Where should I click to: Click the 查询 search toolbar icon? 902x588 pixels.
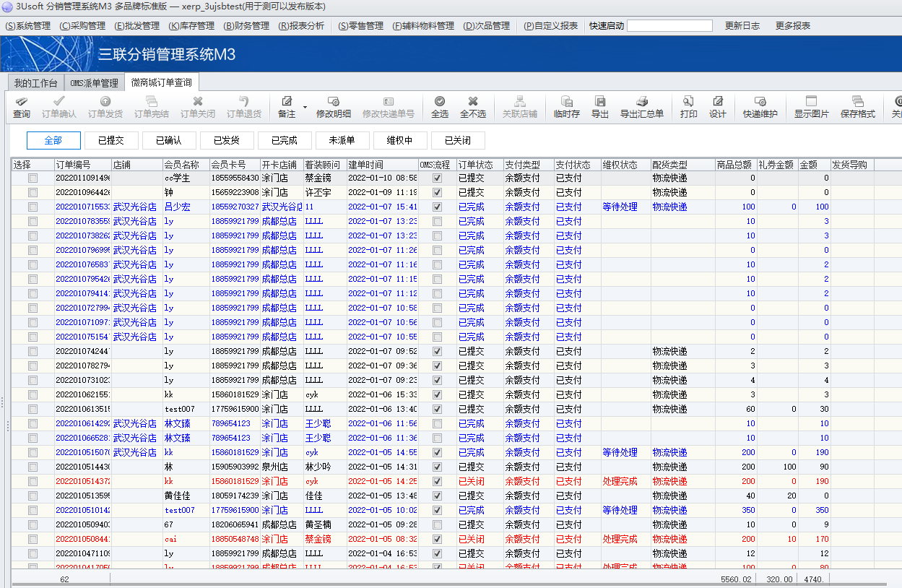click(22, 107)
